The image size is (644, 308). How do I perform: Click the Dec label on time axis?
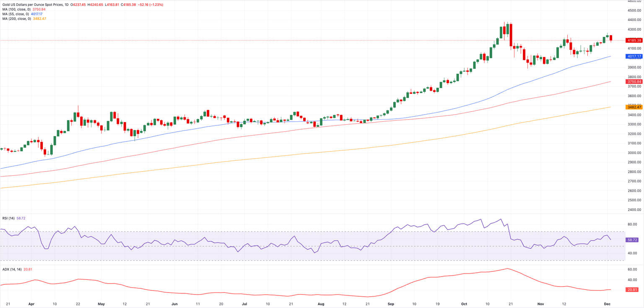click(607, 303)
